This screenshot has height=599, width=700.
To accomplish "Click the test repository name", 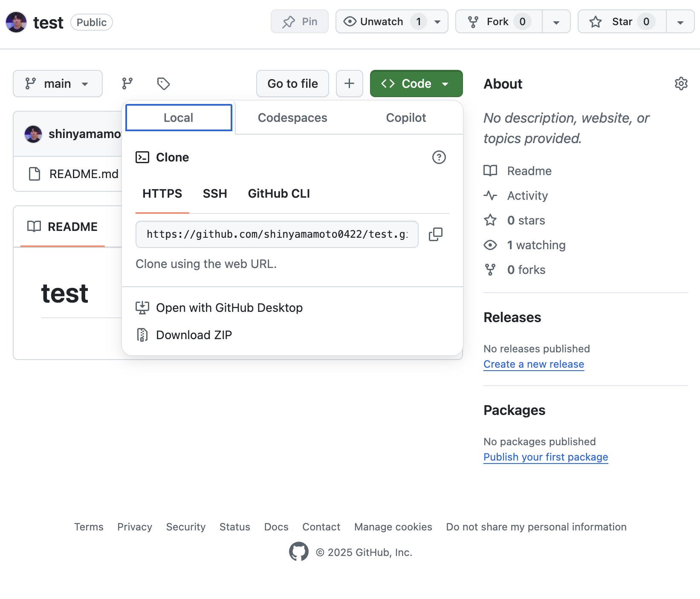I will click(48, 22).
